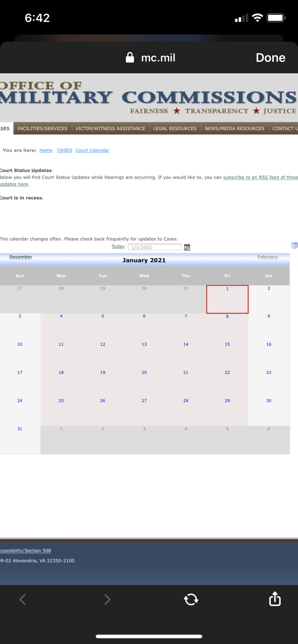This screenshot has height=644, width=298.
Task: Click the Wed column header
Action: click(144, 276)
